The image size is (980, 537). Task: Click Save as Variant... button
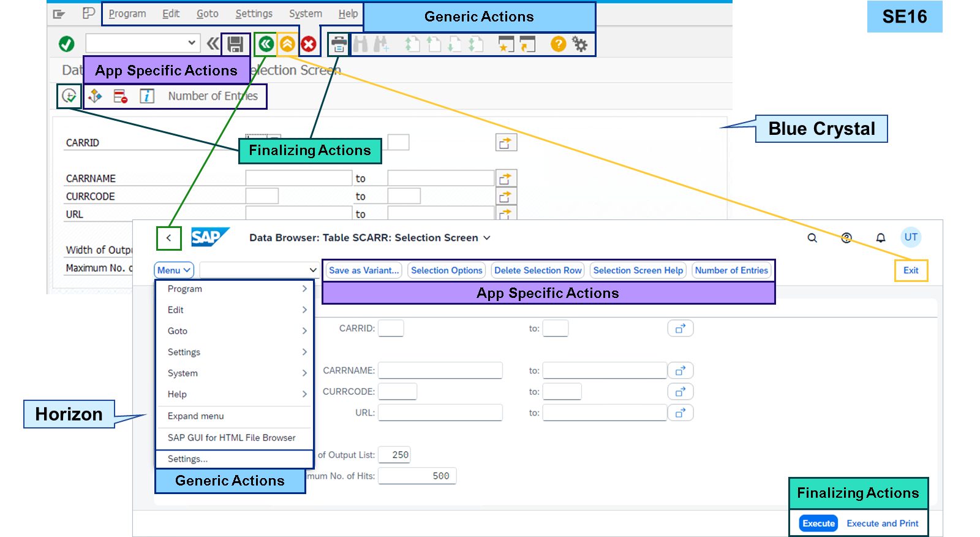364,270
